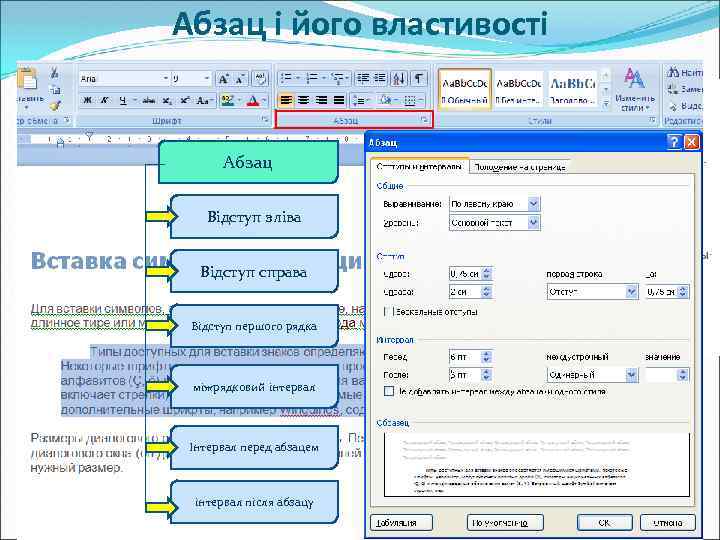720x540 pixels.
Task: Click OK in Абзац dialog
Action: 605,523
